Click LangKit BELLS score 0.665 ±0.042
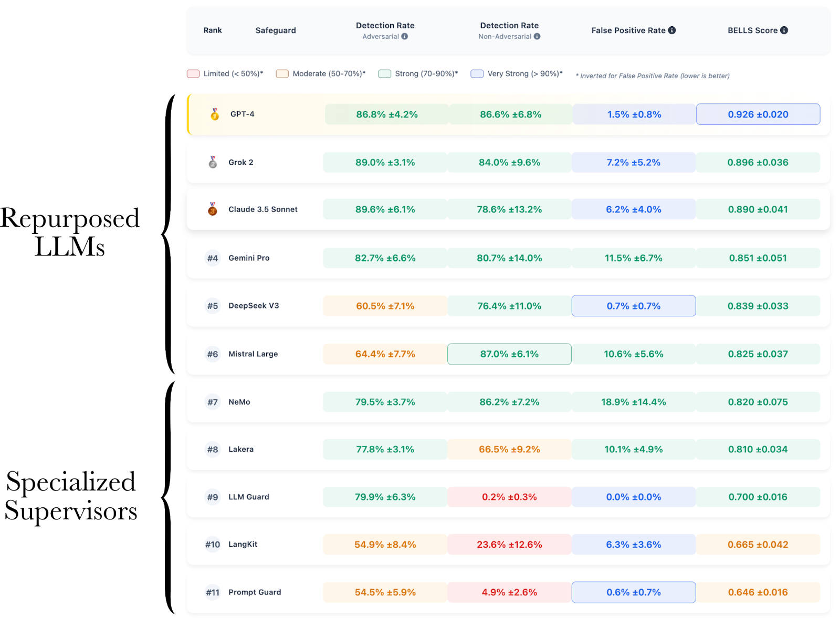Viewport: 840px width, 618px height. click(x=758, y=545)
